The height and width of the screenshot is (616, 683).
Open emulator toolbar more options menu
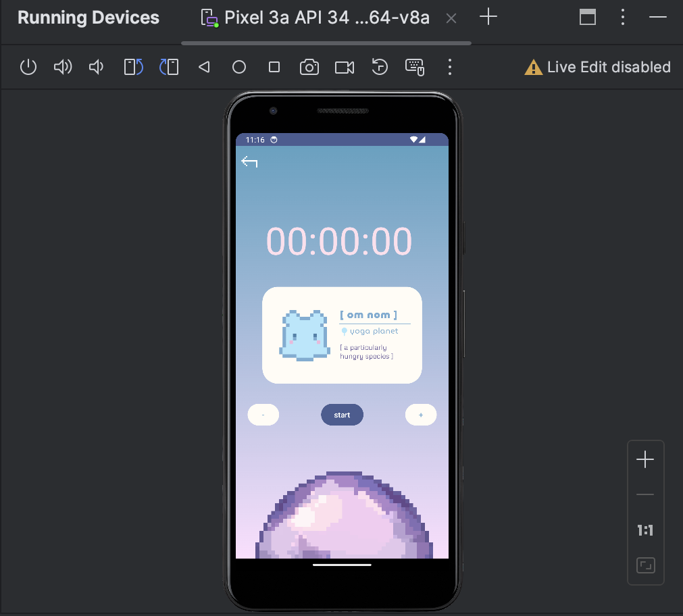click(450, 67)
